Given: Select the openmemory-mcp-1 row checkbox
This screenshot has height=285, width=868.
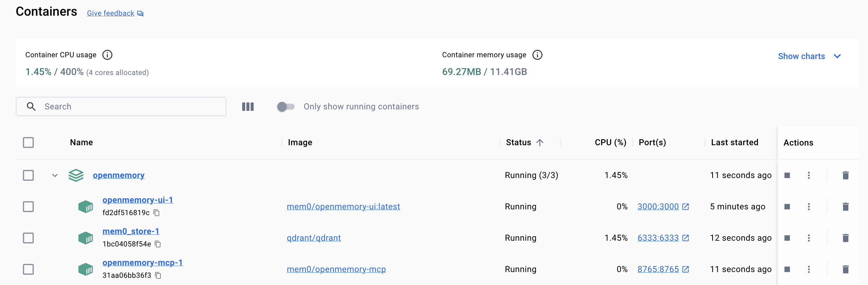Looking at the screenshot, I should (x=28, y=269).
